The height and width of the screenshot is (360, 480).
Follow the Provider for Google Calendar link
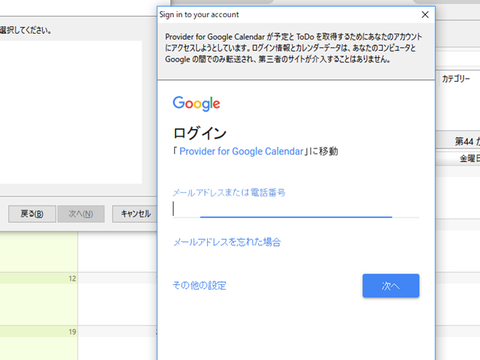point(241,151)
